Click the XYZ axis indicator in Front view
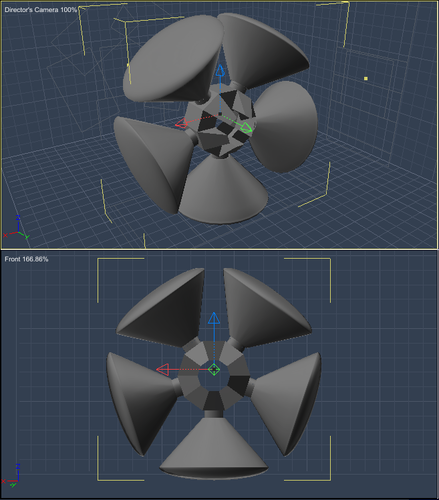 click(x=12, y=475)
